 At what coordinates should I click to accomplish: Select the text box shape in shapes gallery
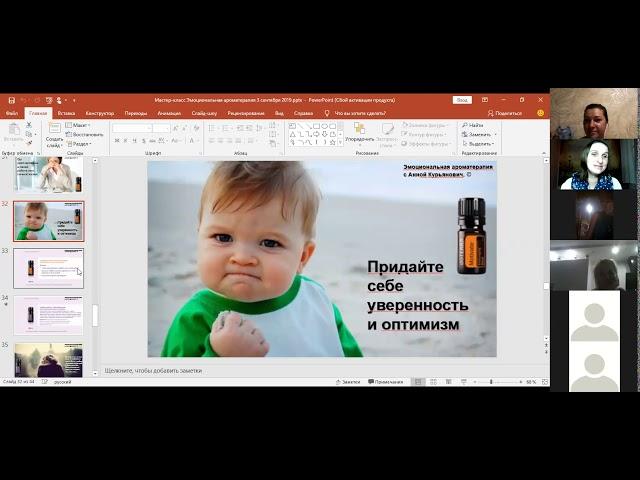(293, 126)
